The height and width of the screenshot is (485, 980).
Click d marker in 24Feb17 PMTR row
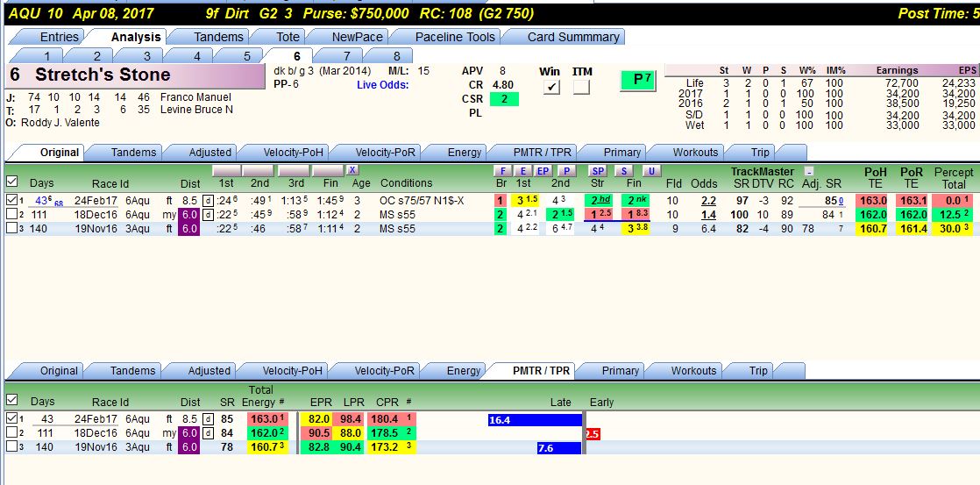(209, 419)
